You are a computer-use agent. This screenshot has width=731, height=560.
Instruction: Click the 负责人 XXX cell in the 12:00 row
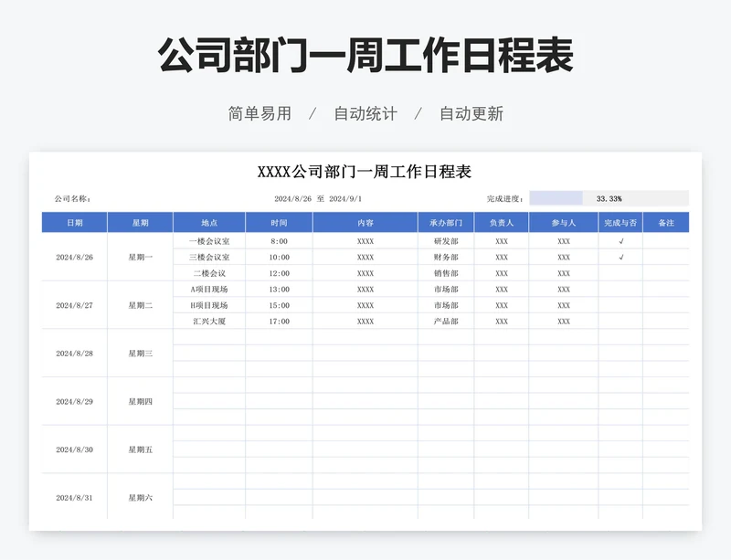(502, 273)
